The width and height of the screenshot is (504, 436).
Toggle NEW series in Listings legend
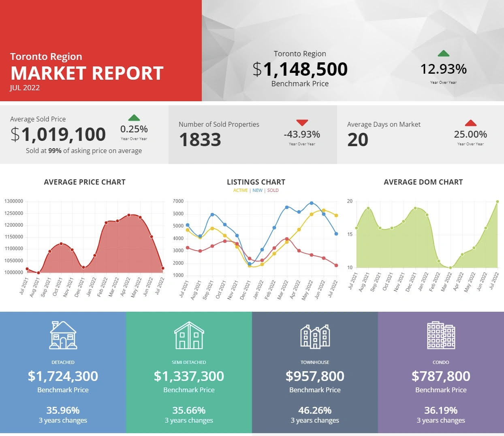[x=258, y=190]
